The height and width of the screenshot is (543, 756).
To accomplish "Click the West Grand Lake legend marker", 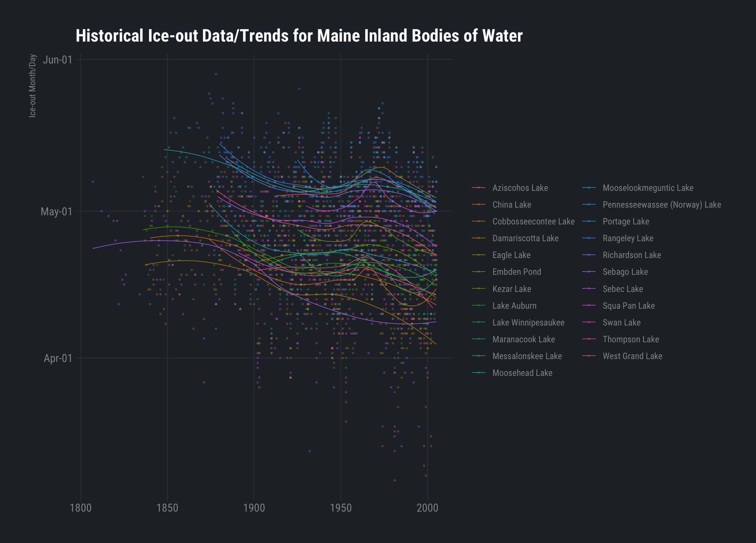I will 589,356.
